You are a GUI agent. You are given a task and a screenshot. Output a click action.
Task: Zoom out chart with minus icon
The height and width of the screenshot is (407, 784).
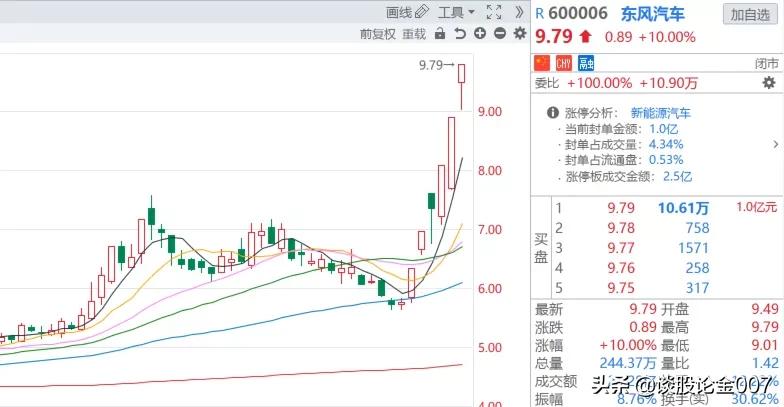[x=500, y=34]
